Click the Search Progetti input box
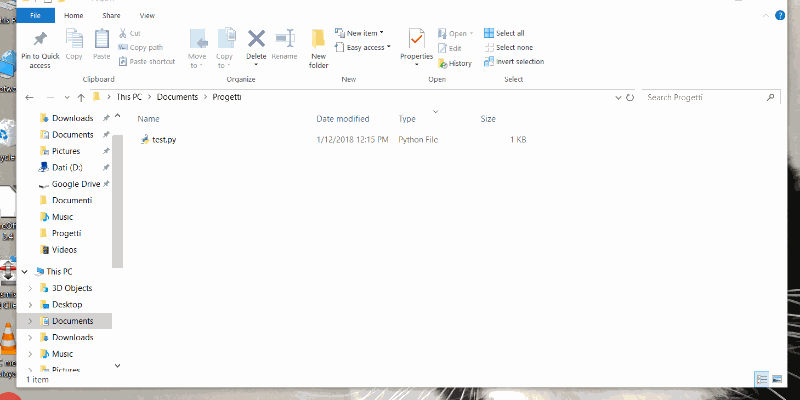 705,98
